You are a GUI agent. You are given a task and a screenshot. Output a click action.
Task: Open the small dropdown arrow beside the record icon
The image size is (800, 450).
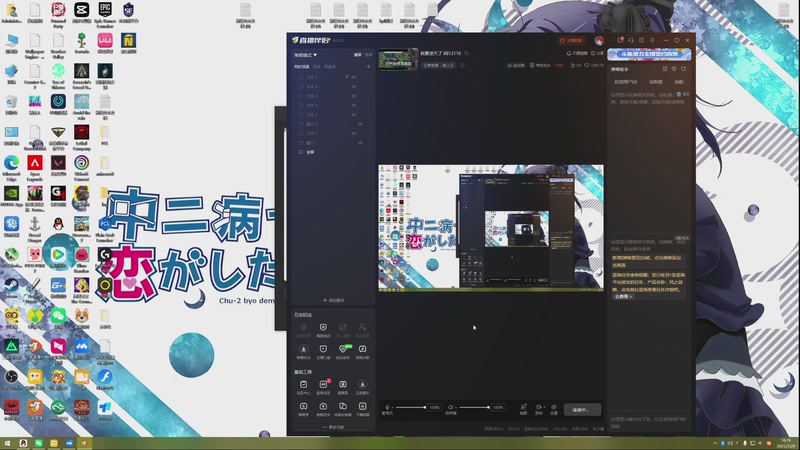click(544, 407)
